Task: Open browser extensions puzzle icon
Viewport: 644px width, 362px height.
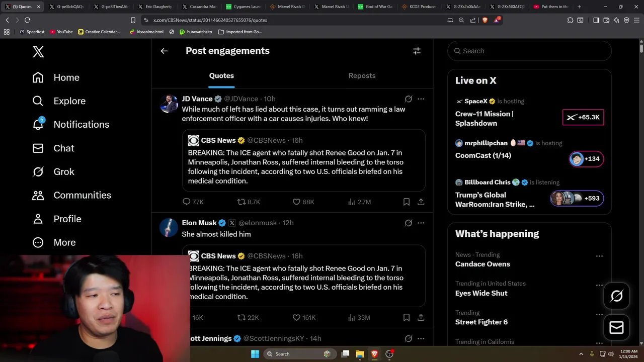Action: coord(570,20)
